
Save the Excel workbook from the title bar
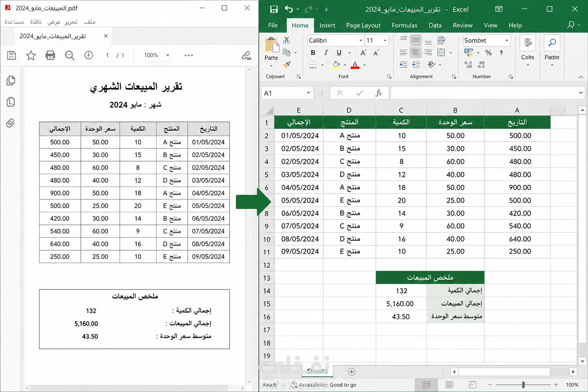click(274, 9)
